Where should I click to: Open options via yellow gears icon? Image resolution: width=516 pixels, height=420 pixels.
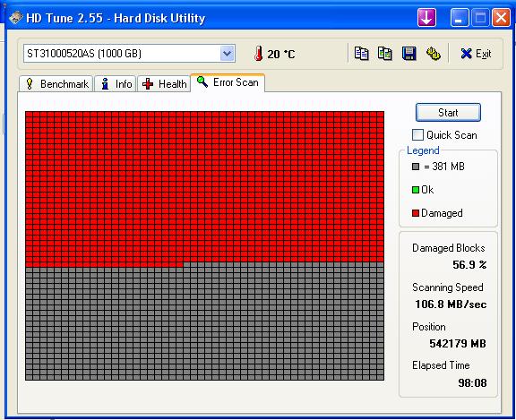tap(434, 54)
